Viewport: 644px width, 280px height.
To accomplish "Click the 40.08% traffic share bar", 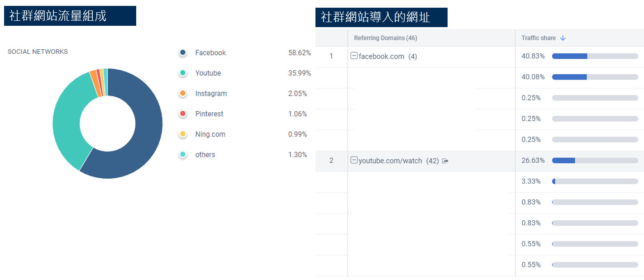I will pos(595,77).
